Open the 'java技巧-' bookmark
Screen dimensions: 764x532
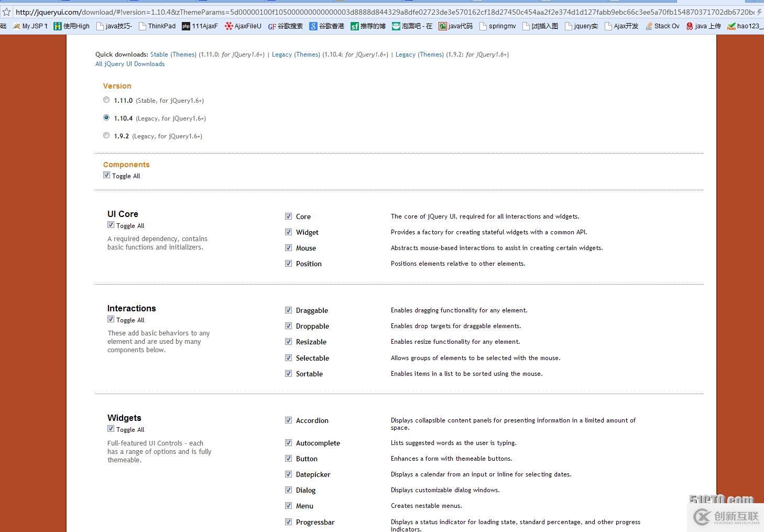[x=114, y=26]
